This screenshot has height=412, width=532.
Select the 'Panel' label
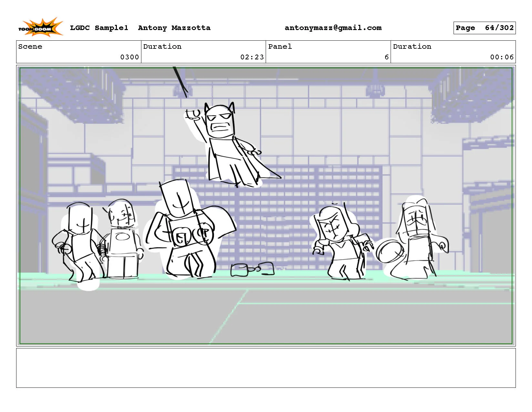point(280,46)
